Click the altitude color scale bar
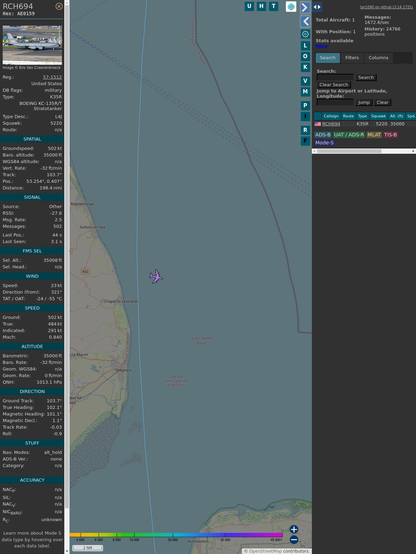This screenshot has width=416, height=554. pos(176,535)
